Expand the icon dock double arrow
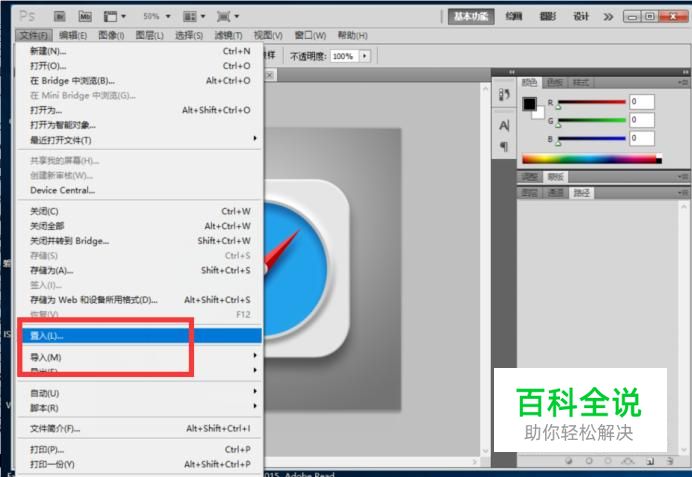 tap(511, 72)
